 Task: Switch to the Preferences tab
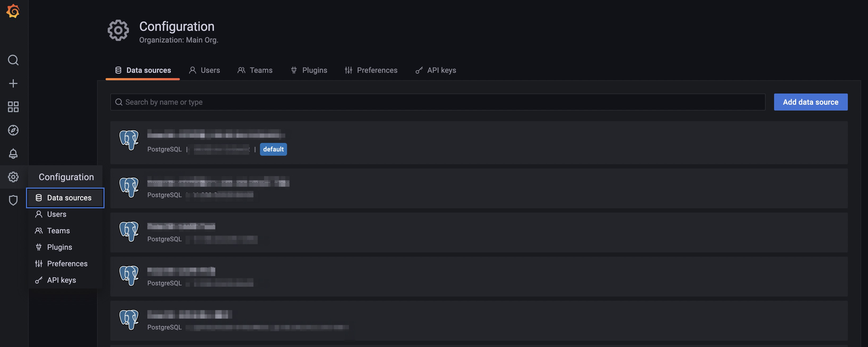[x=371, y=70]
